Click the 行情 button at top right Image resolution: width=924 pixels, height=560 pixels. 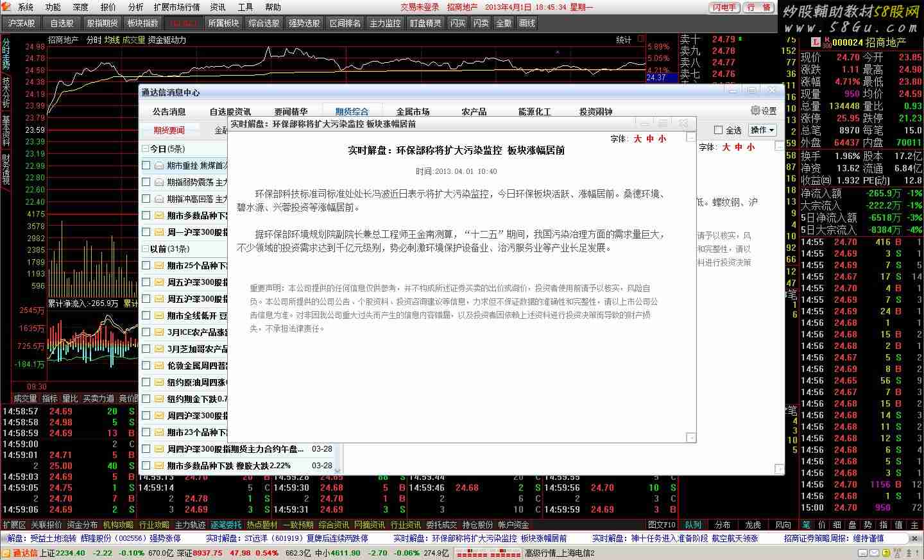point(758,7)
